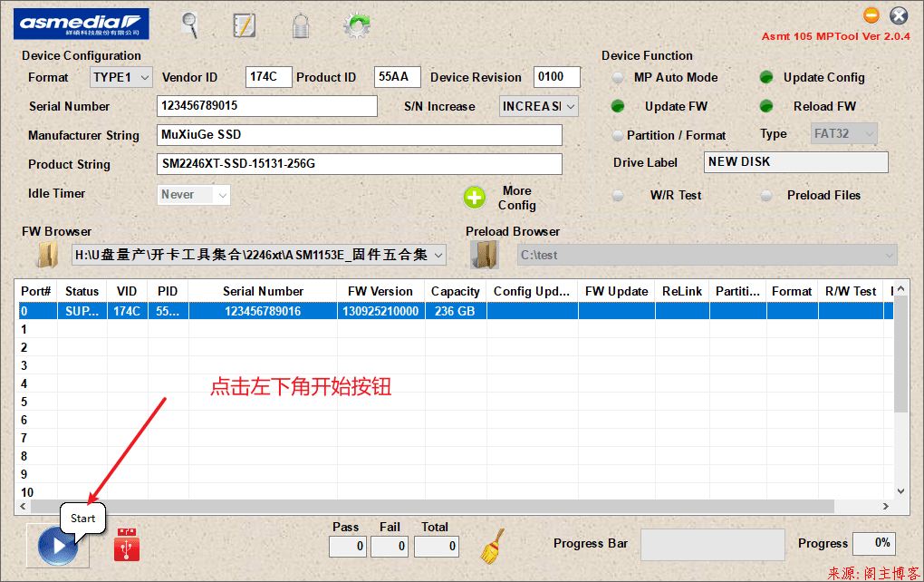Toggle the Update Config option

[x=766, y=77]
